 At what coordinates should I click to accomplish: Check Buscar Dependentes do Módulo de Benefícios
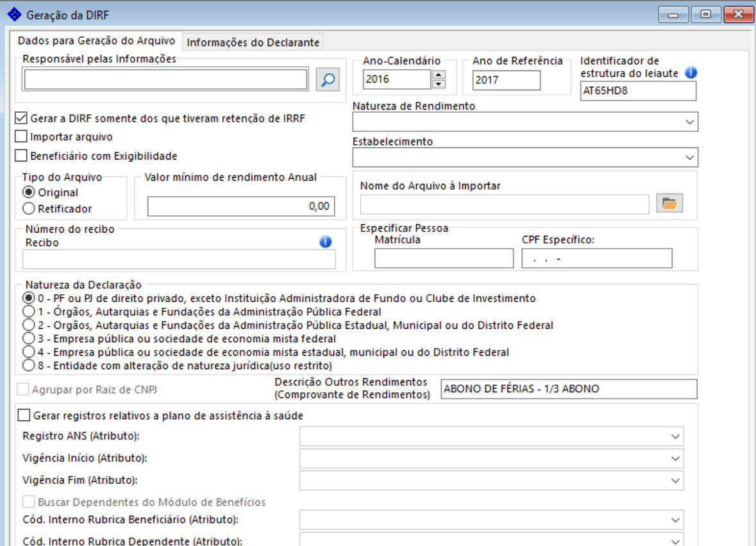(x=29, y=502)
